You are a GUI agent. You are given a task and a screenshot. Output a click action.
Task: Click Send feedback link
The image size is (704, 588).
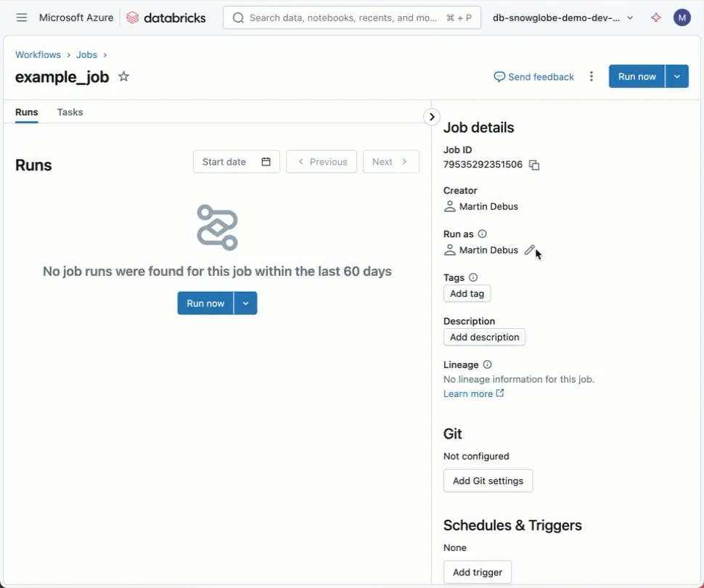point(533,77)
